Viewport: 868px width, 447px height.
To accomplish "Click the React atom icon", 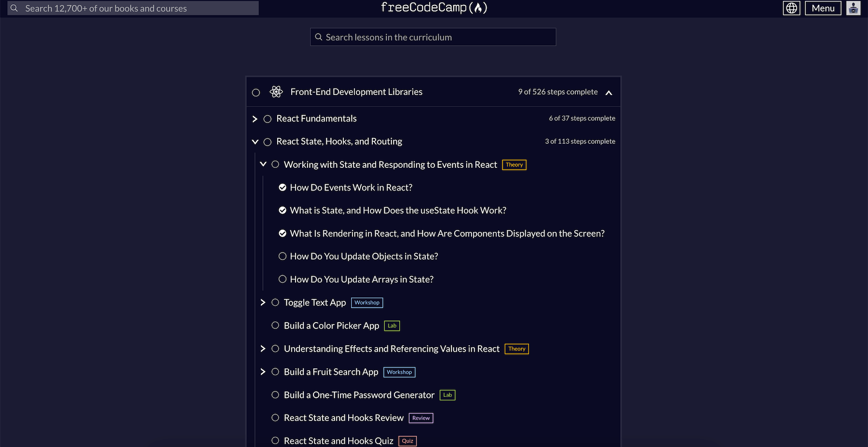I will tap(276, 92).
